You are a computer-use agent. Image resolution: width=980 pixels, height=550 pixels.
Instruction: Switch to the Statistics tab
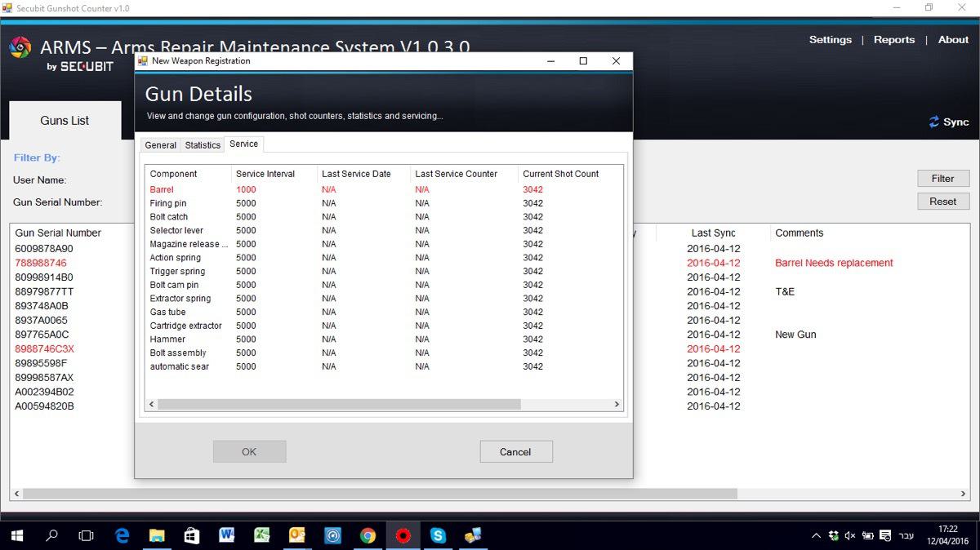(203, 145)
